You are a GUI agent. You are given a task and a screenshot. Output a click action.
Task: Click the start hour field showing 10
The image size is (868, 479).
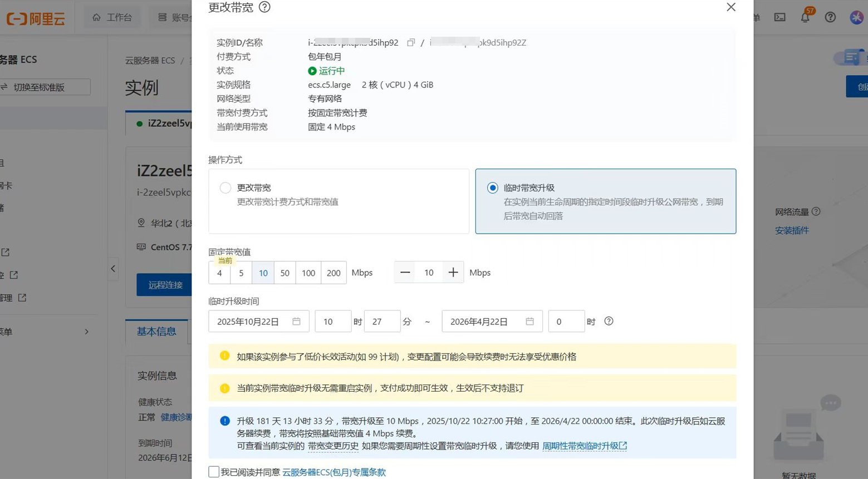333,322
